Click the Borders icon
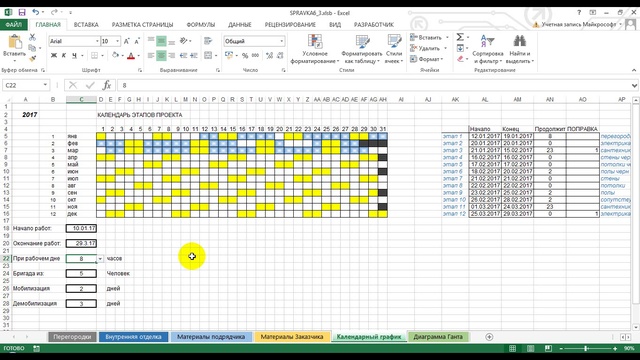 pos(94,55)
